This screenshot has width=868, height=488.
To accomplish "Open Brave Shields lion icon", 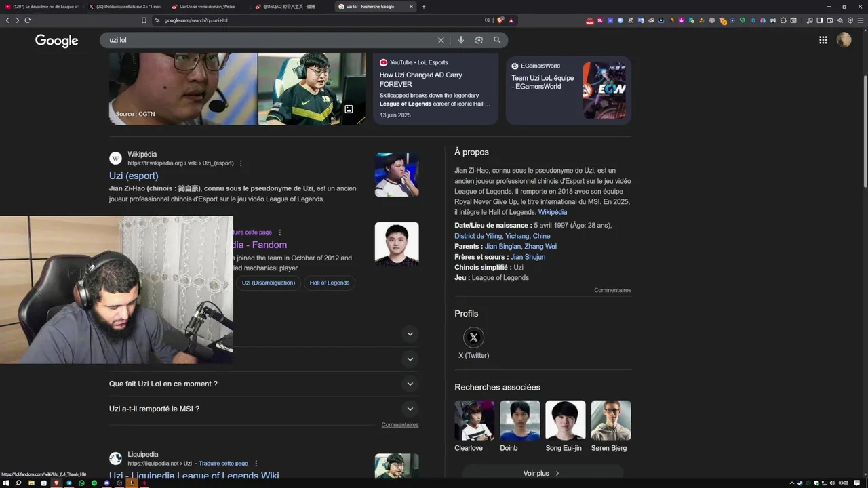I will point(500,20).
